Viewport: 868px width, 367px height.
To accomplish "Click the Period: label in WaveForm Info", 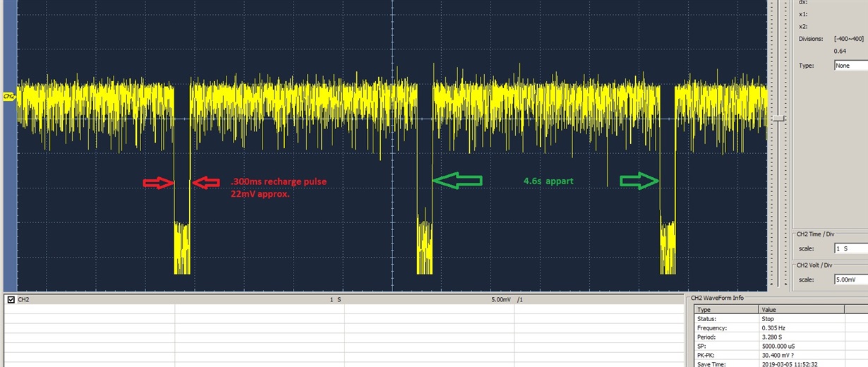I will [706, 337].
